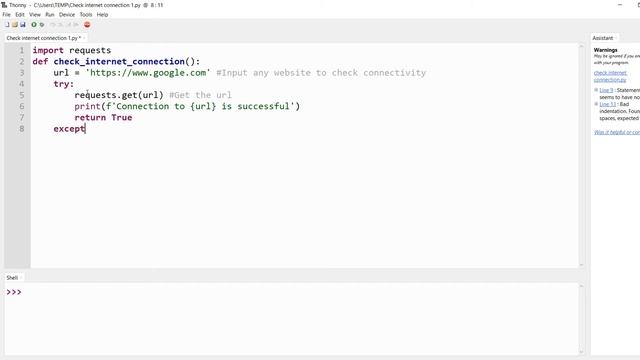Stop the program with red Stop icon

[x=87, y=24]
